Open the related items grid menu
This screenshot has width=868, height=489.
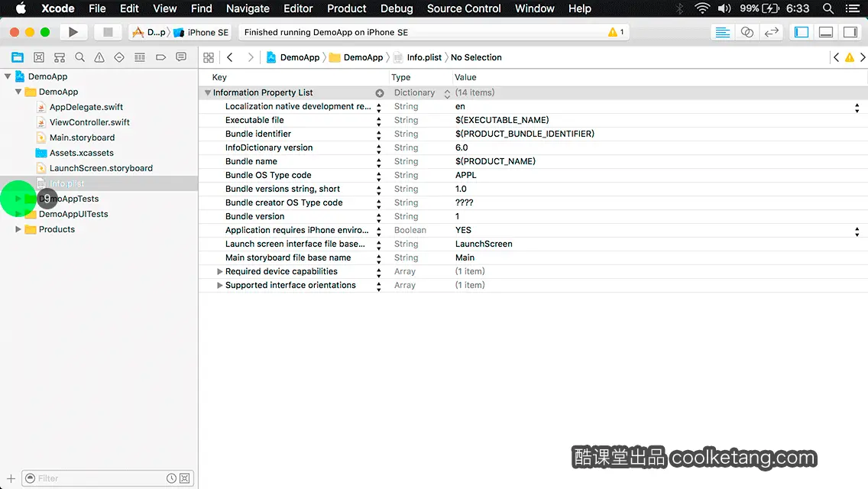(209, 57)
